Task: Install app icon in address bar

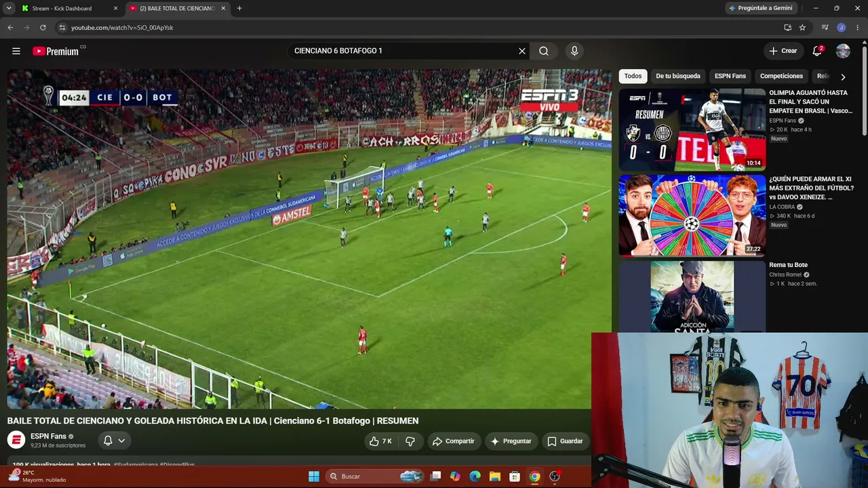Action: [x=787, y=28]
